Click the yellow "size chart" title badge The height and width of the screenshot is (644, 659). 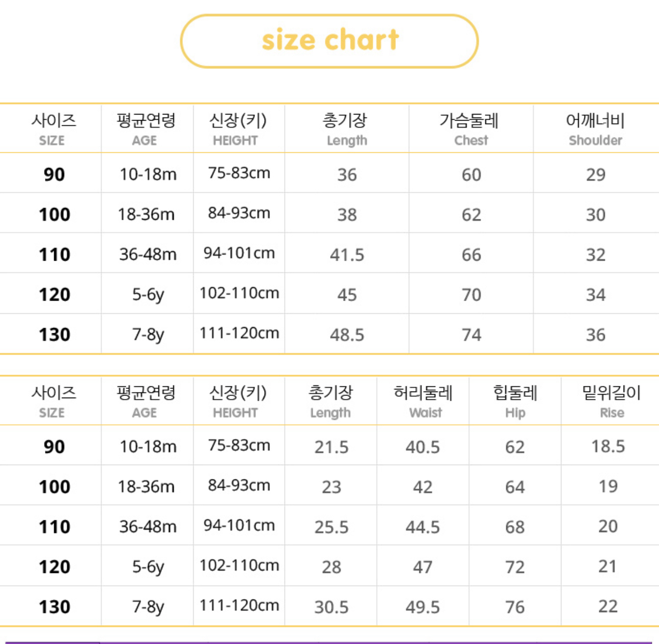[329, 41]
